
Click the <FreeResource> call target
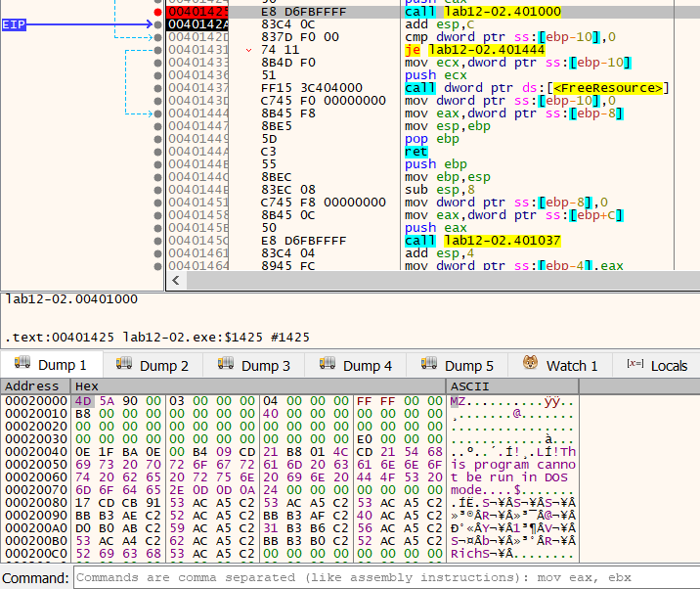(608, 87)
